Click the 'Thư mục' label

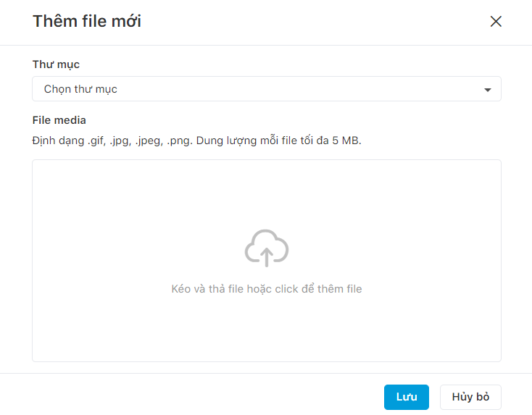(56, 64)
